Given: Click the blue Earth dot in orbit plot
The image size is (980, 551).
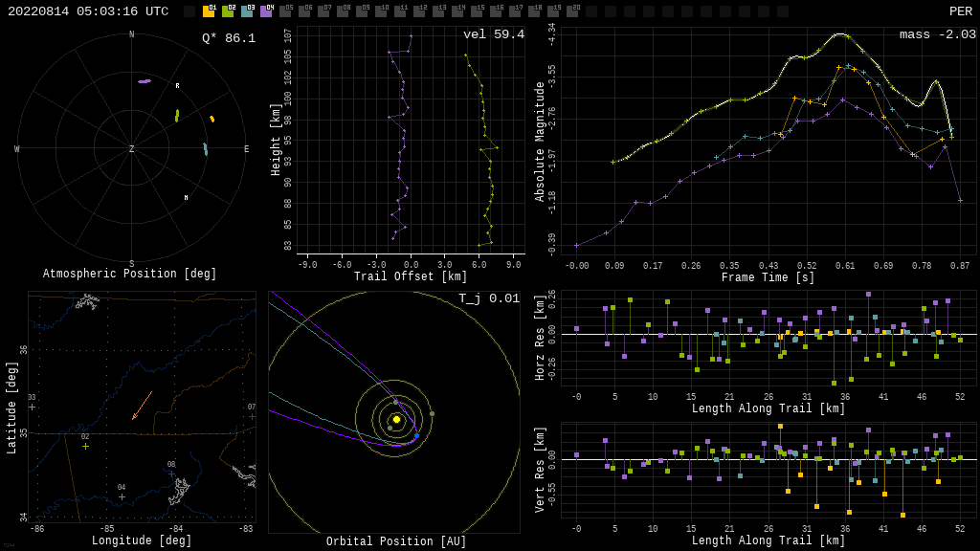Looking at the screenshot, I should click(x=416, y=436).
